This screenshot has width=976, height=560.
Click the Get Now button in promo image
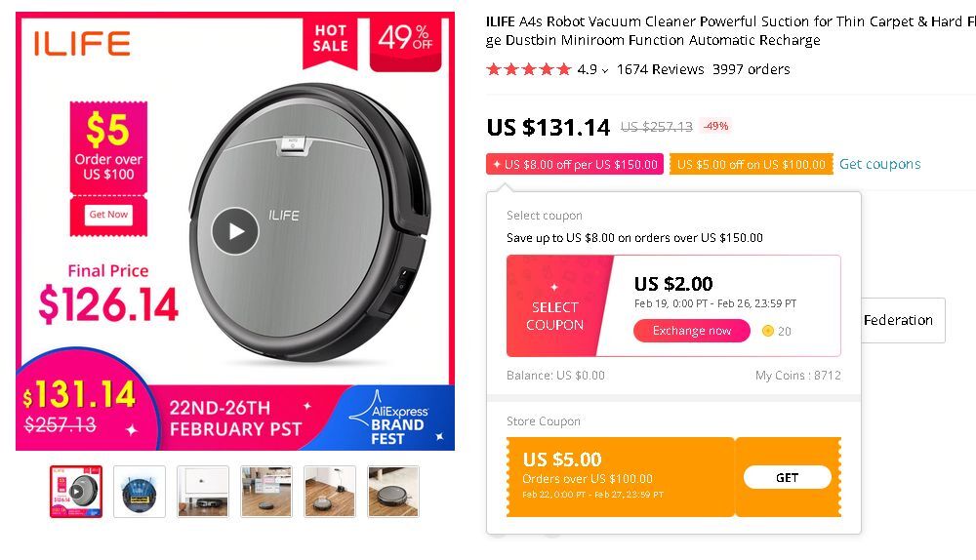coord(108,215)
